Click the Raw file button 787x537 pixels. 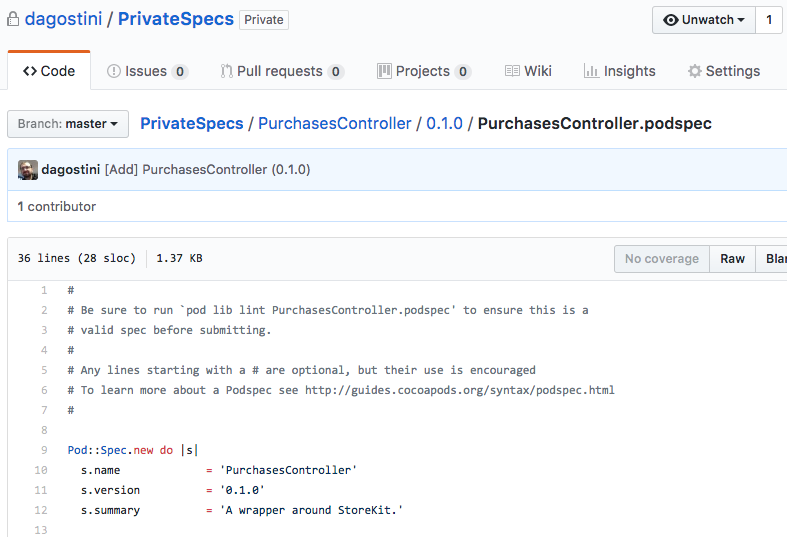pyautogui.click(x=732, y=259)
